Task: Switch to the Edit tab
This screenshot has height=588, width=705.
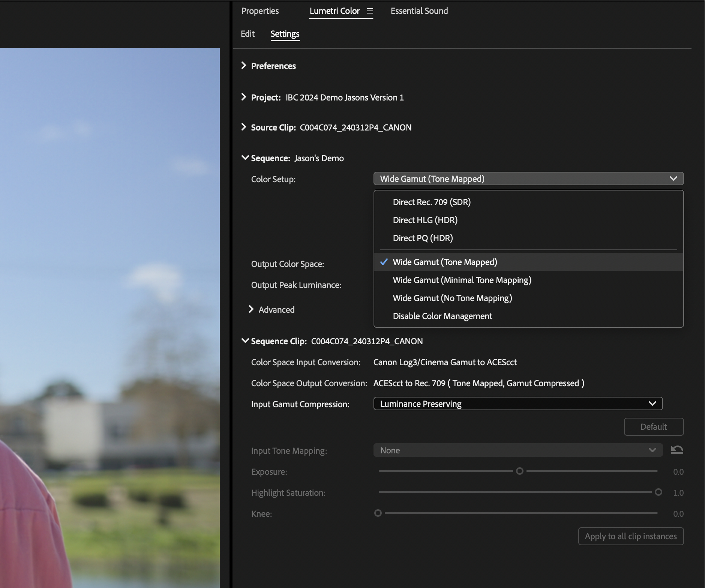Action: tap(247, 34)
